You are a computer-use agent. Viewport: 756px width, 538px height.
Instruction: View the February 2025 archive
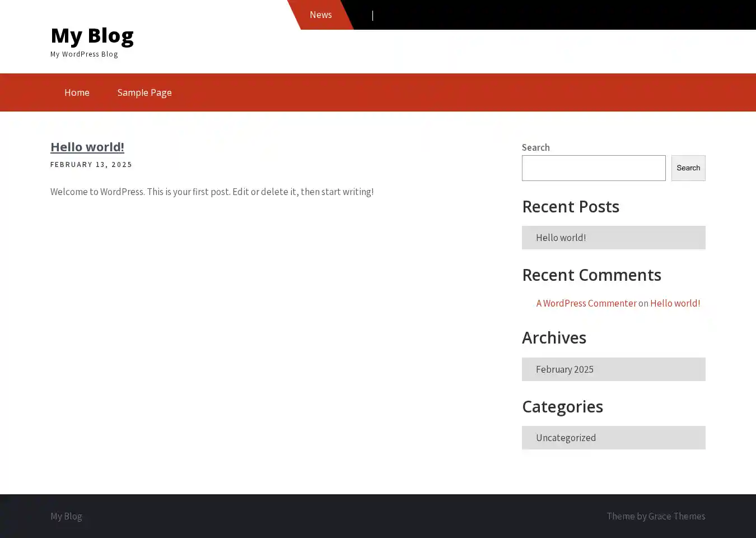[564, 369]
